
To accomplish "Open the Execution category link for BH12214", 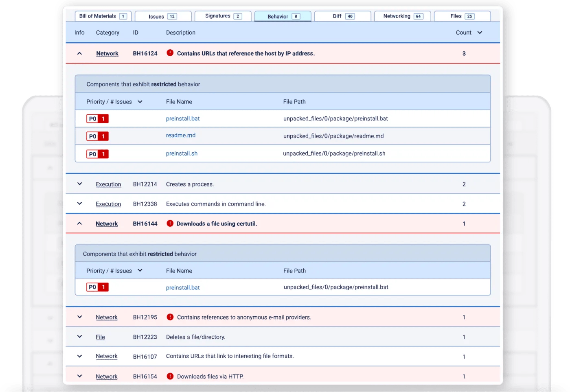I will 108,184.
